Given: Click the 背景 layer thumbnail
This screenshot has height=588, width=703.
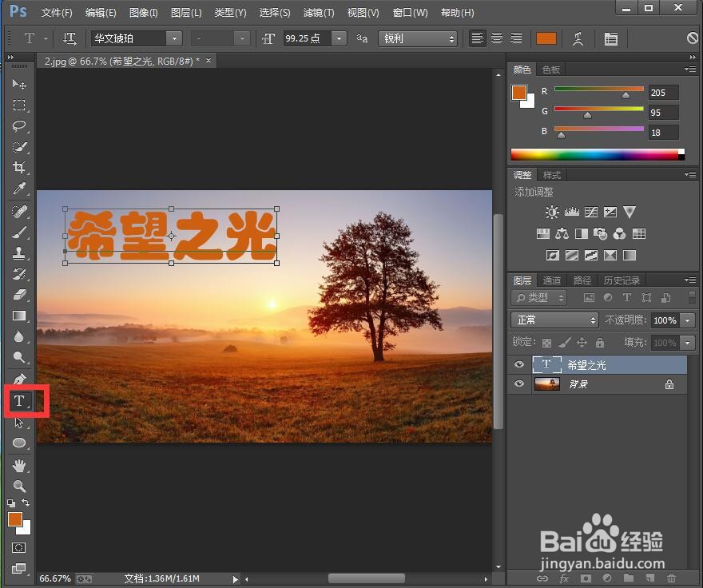Looking at the screenshot, I should pyautogui.click(x=547, y=384).
